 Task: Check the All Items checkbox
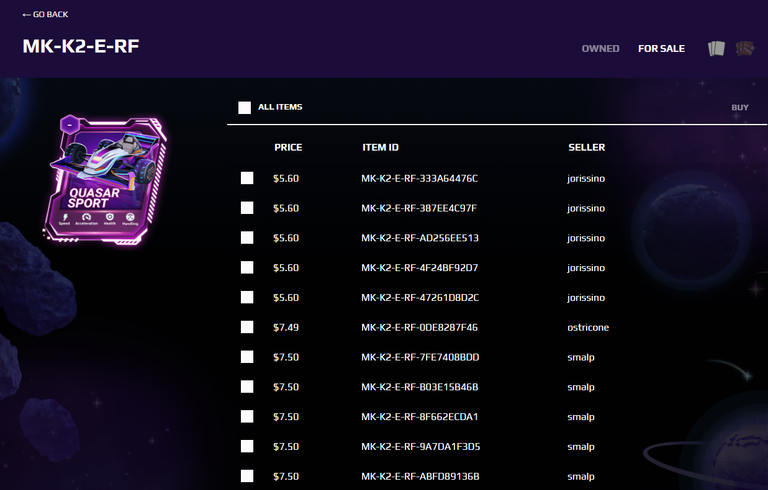coord(245,107)
